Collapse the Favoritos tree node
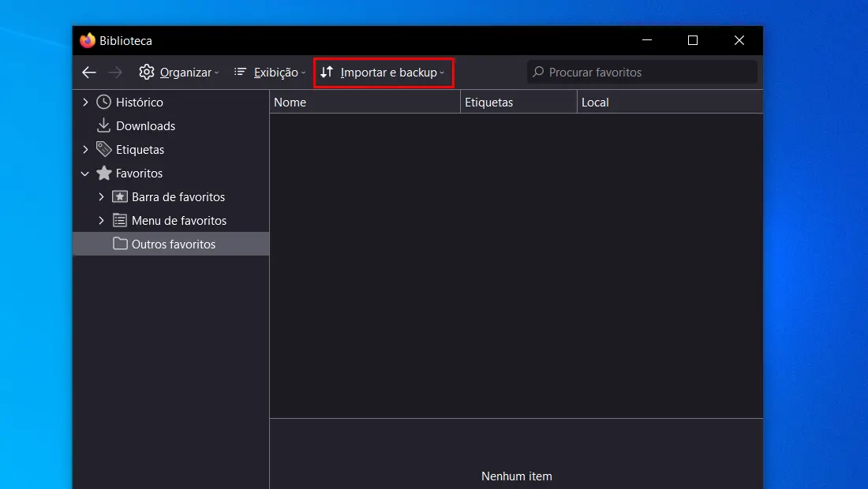 pyautogui.click(x=84, y=174)
